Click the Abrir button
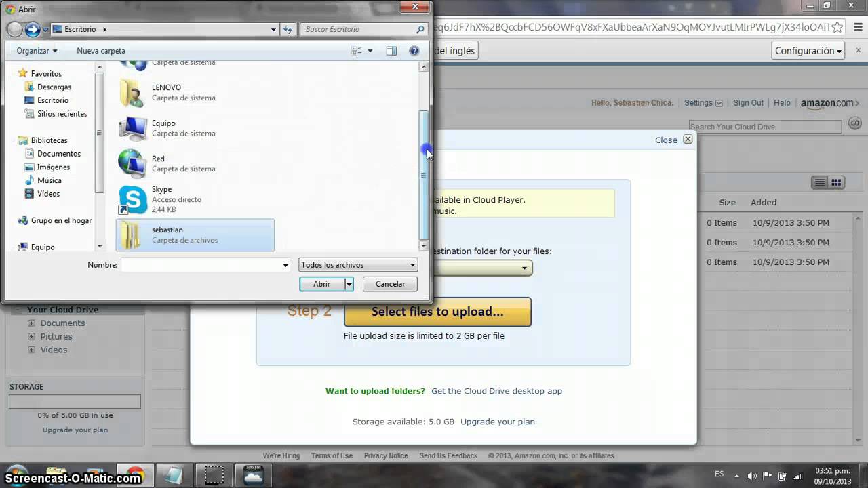 322,284
